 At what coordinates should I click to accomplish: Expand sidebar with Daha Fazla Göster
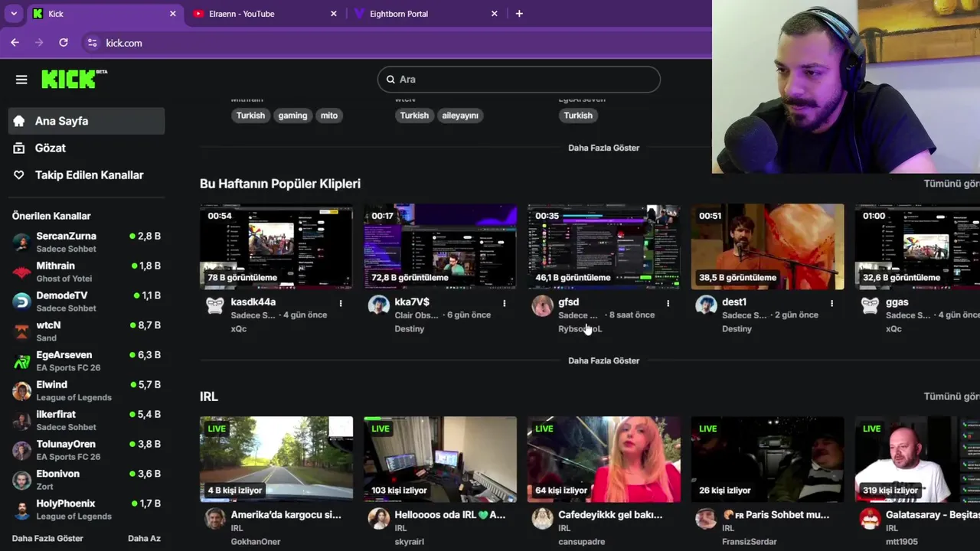[x=47, y=538]
